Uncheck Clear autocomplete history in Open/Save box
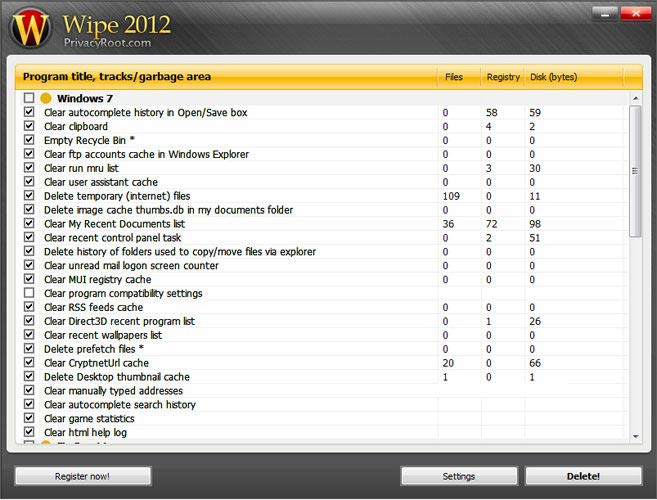 tap(29, 112)
